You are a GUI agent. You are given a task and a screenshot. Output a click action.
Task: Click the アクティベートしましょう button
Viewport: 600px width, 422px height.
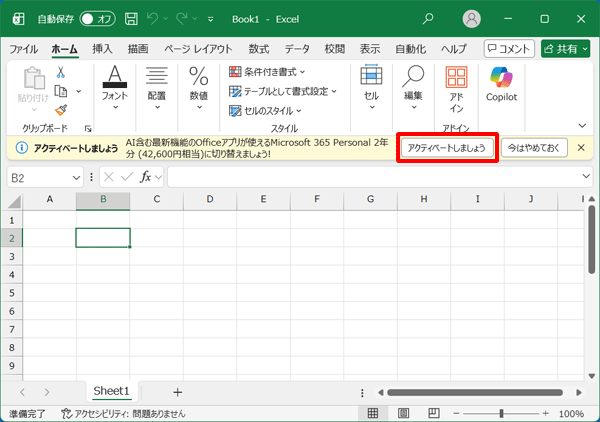(x=446, y=148)
